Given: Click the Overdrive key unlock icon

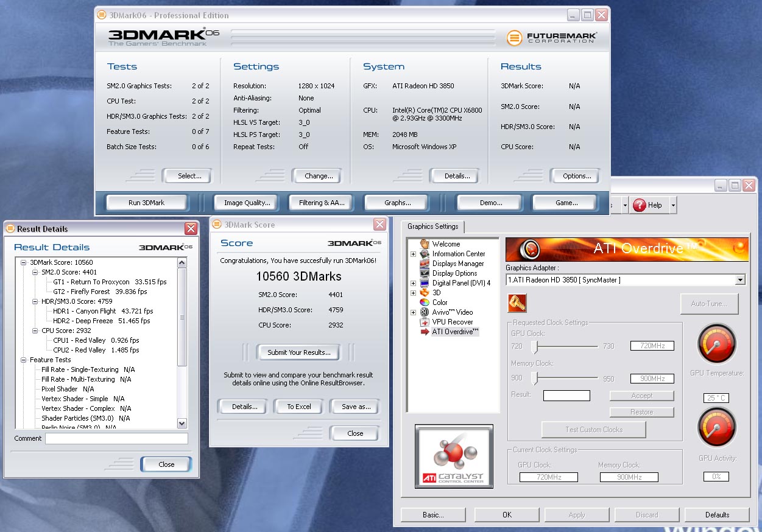Looking at the screenshot, I should click(x=517, y=303).
